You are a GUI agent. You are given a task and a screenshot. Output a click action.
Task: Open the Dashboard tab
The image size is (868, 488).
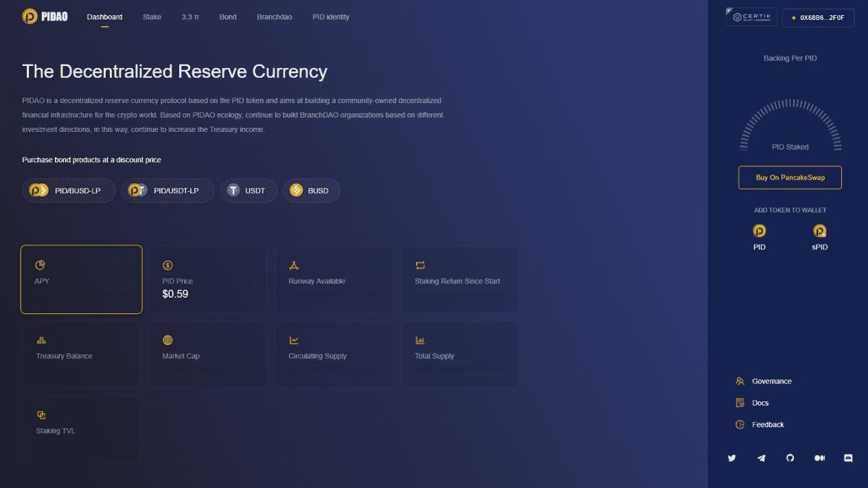(104, 16)
